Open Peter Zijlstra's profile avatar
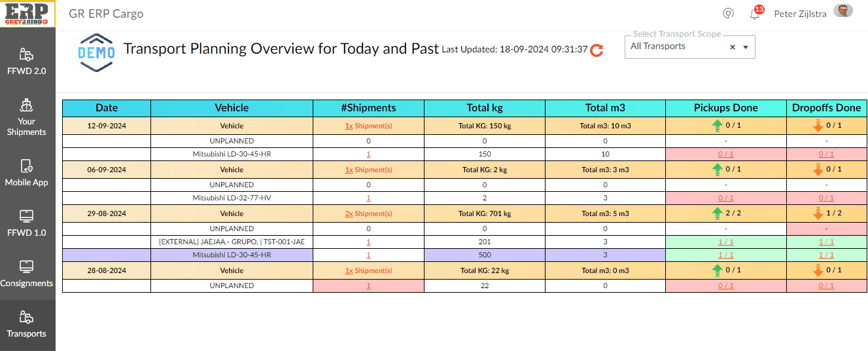 pyautogui.click(x=843, y=11)
